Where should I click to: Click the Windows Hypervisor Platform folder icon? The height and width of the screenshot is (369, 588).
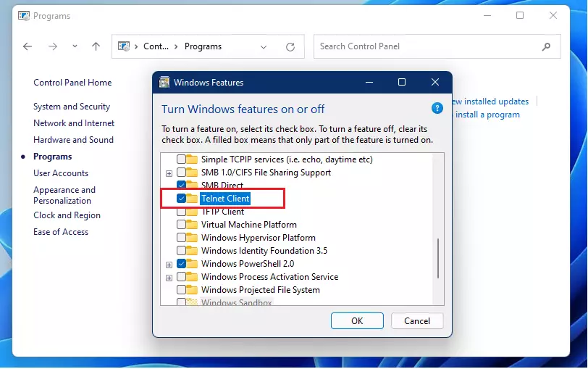pyautogui.click(x=192, y=238)
